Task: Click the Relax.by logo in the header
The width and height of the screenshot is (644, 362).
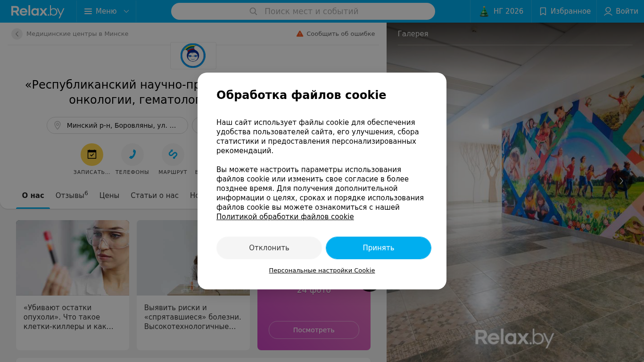Action: [38, 11]
